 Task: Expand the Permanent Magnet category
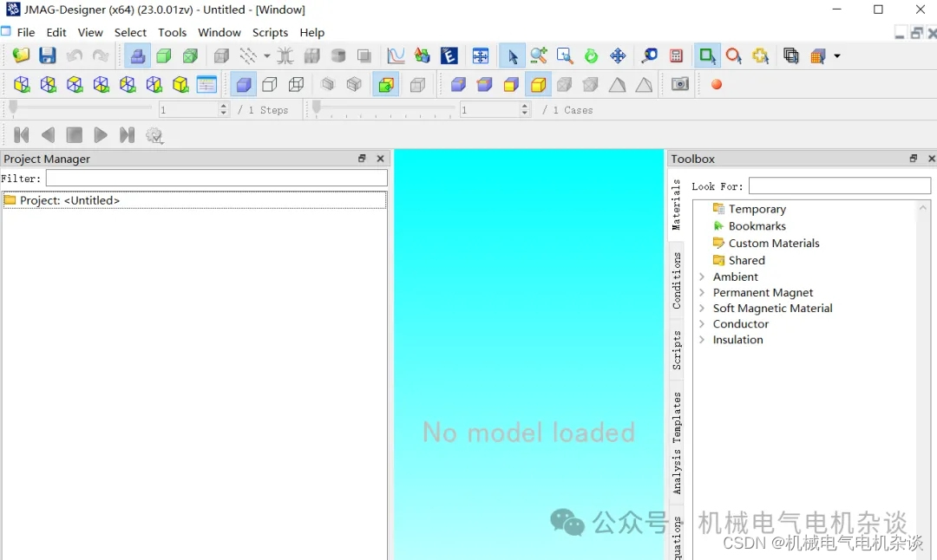[x=702, y=292]
